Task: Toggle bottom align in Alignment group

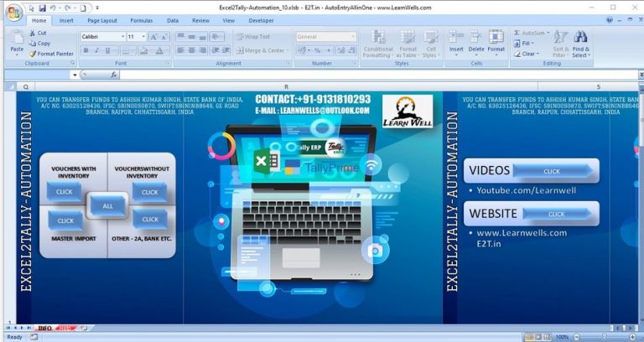Action: tap(202, 37)
